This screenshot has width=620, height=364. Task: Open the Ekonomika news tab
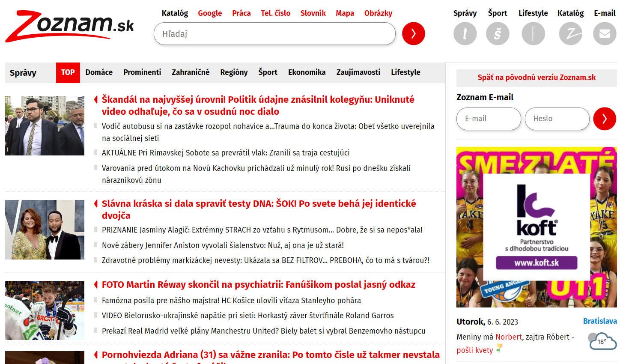click(307, 72)
